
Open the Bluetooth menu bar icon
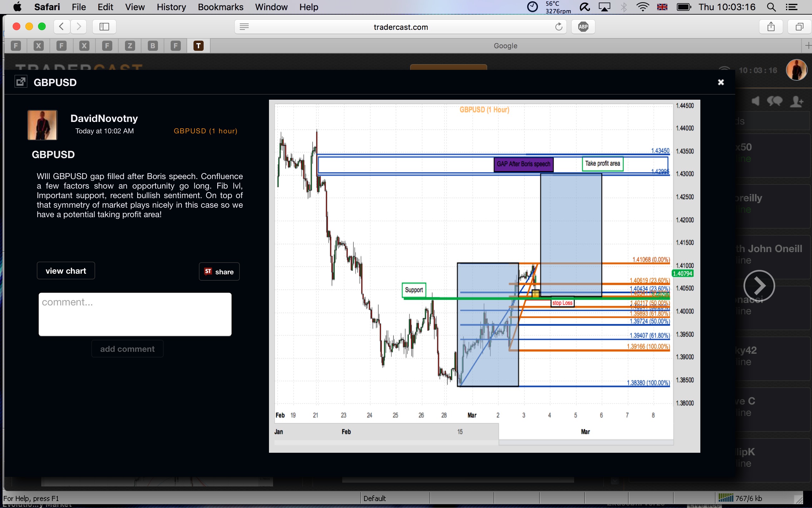pos(624,7)
